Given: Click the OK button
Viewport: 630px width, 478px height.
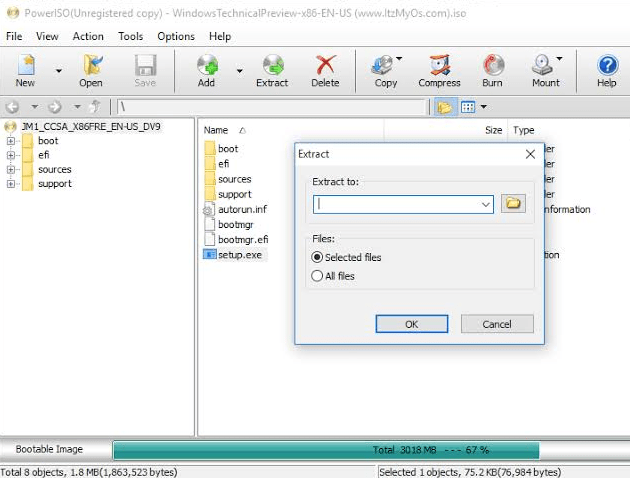Looking at the screenshot, I should click(x=411, y=324).
